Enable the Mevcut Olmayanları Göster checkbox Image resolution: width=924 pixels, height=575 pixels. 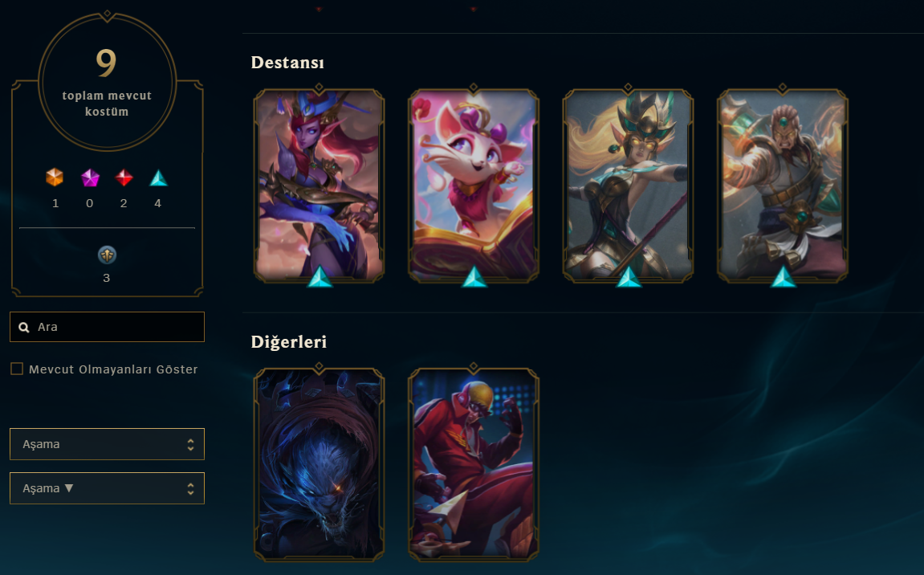click(17, 369)
